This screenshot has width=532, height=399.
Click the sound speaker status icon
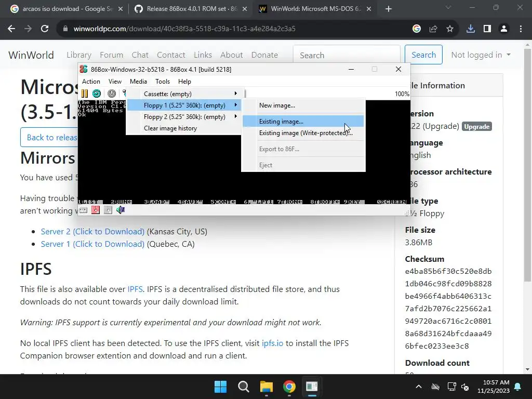pyautogui.click(x=121, y=210)
